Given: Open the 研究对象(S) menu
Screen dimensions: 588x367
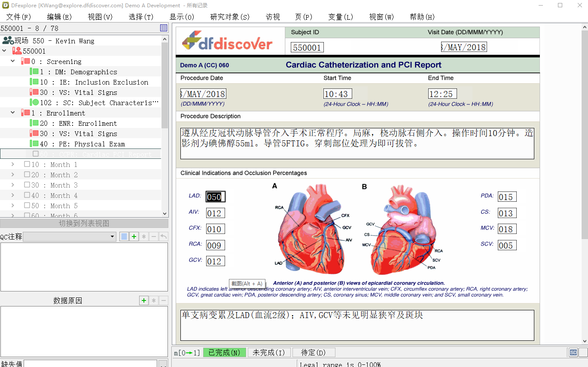Looking at the screenshot, I should coord(230,17).
